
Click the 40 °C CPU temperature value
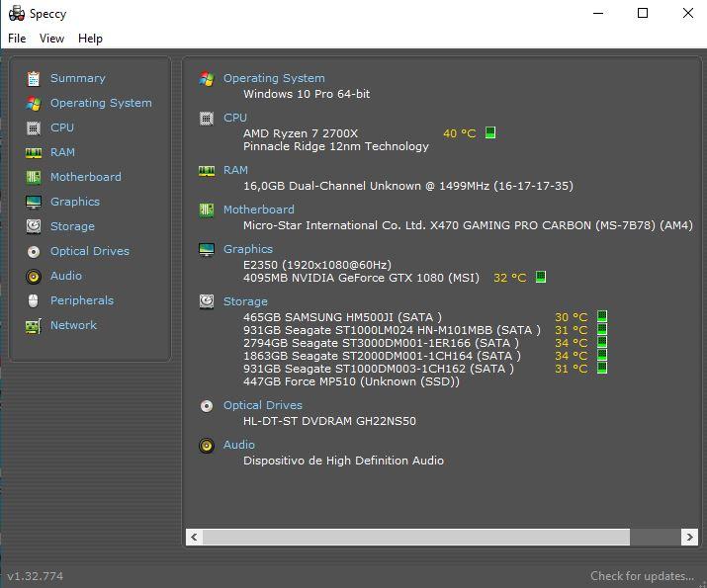[x=460, y=133]
